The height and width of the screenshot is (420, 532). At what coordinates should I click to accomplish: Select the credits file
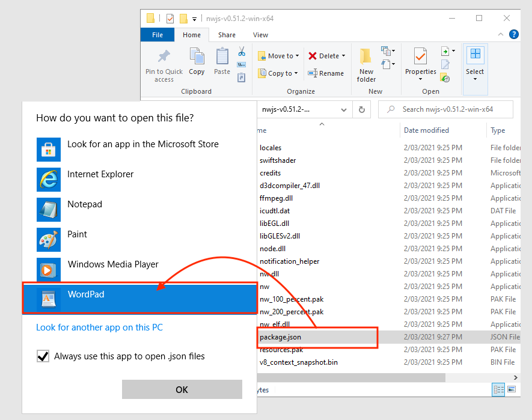(x=270, y=173)
